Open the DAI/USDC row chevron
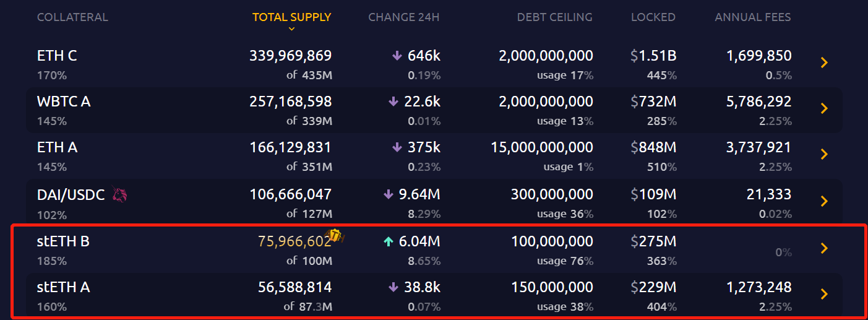Image resolution: width=868 pixels, height=320 pixels. 823,201
